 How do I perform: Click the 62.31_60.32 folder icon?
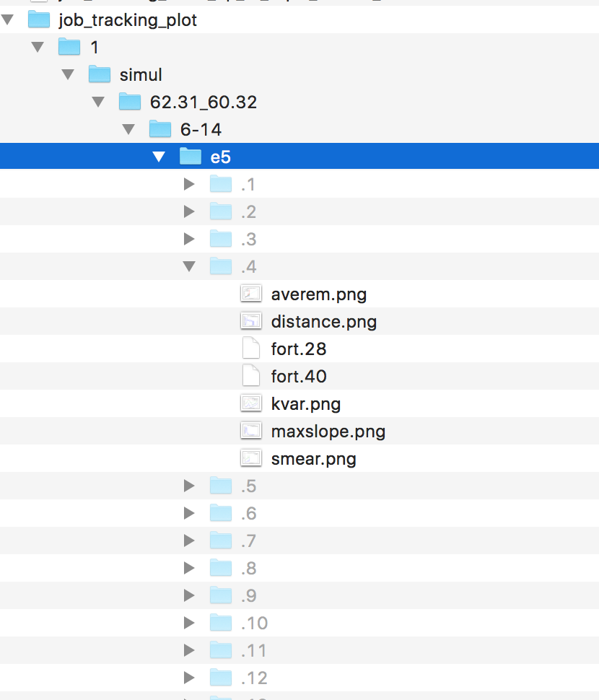coord(130,102)
